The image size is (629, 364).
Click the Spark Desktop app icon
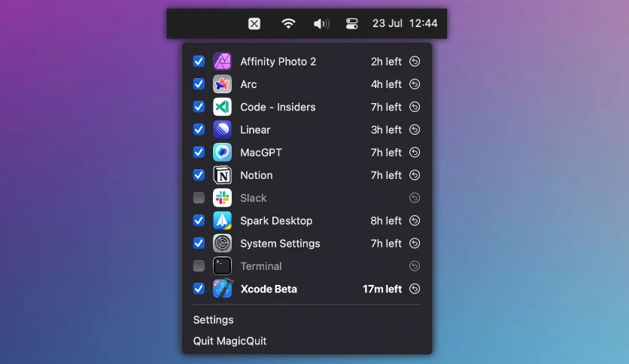[222, 220]
